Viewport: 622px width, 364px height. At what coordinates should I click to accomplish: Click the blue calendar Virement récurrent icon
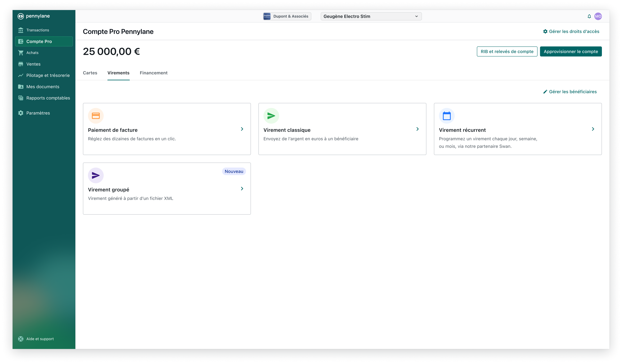(446, 116)
